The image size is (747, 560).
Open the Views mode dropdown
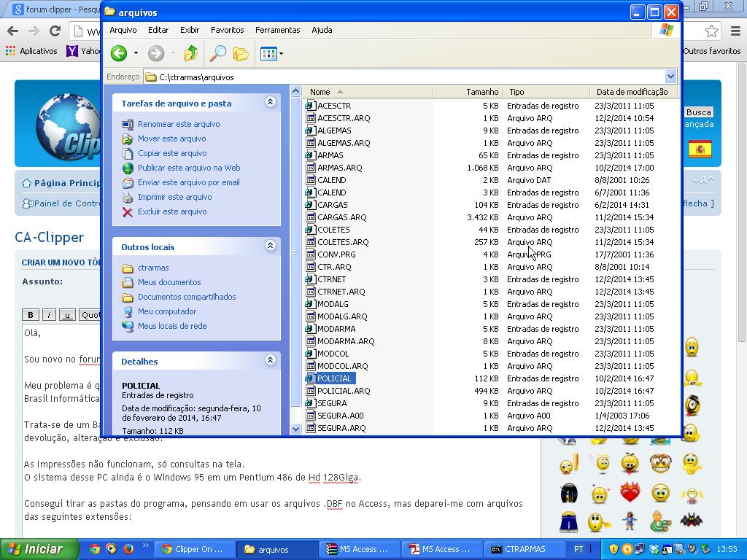pyautogui.click(x=271, y=53)
